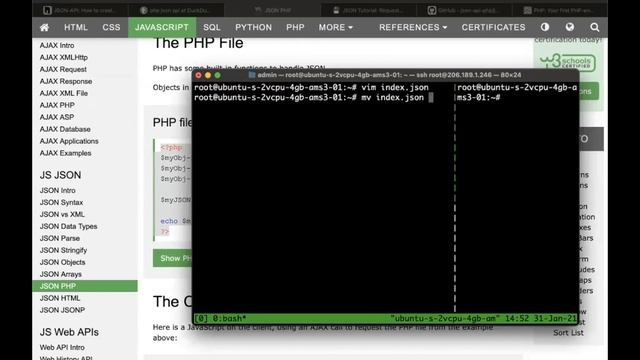The width and height of the screenshot is (640, 360).
Task: Maximize the terminal with green button
Action: tap(218, 75)
